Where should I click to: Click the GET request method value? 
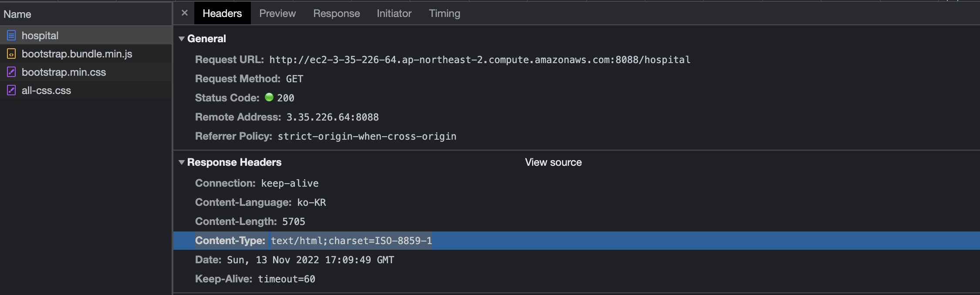click(x=294, y=79)
